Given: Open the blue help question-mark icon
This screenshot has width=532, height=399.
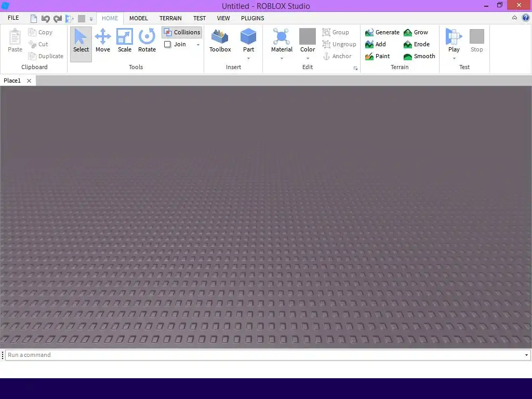Looking at the screenshot, I should pyautogui.click(x=526, y=18).
